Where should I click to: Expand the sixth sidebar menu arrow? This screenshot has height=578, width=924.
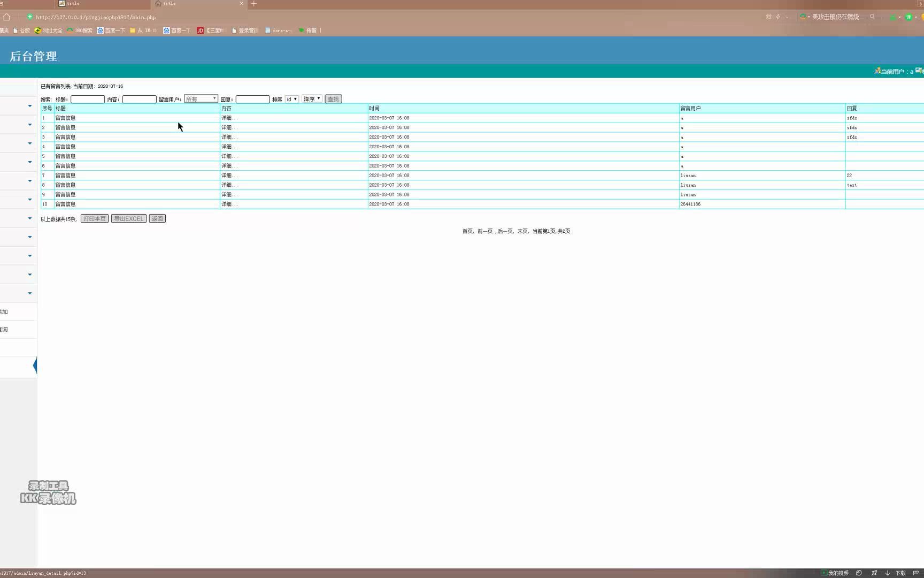tap(30, 200)
